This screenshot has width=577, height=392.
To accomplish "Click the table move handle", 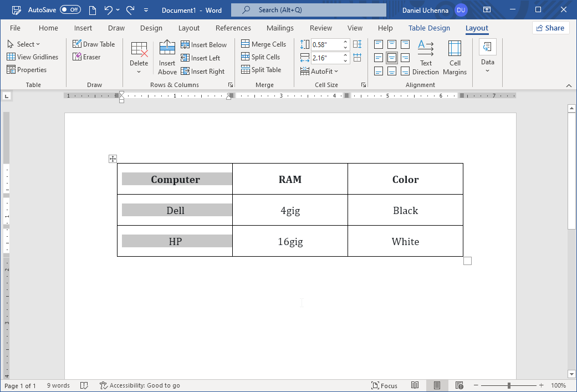I will 113,159.
